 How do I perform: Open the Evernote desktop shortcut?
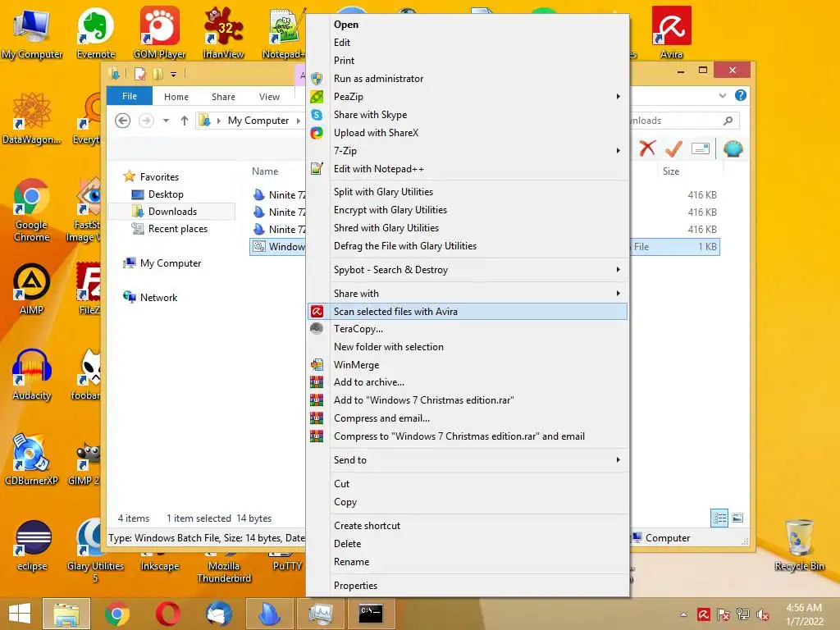click(96, 32)
